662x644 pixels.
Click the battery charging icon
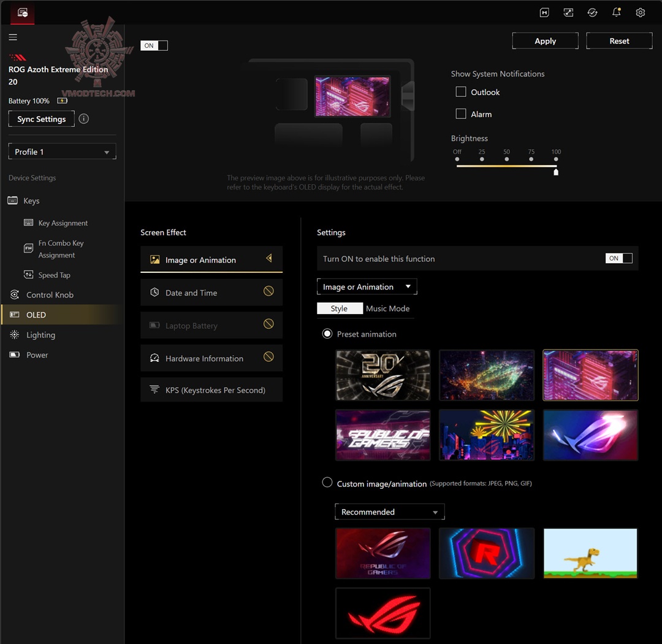(x=62, y=101)
